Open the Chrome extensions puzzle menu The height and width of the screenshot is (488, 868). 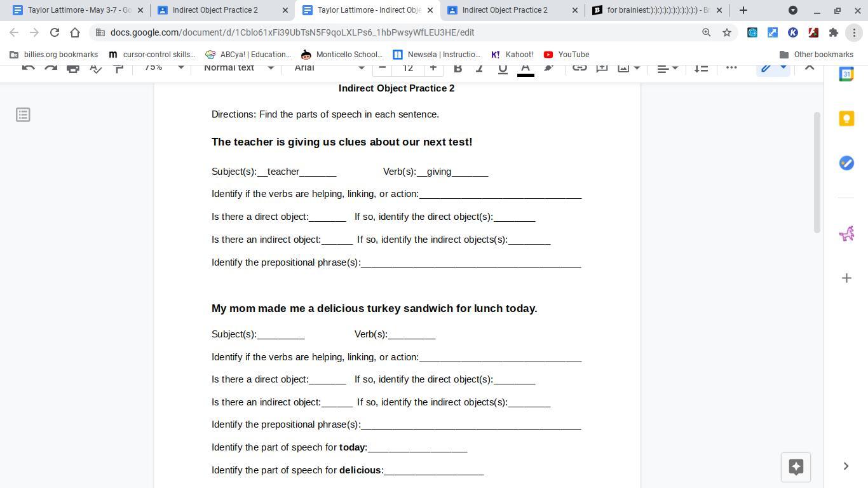pyautogui.click(x=834, y=32)
